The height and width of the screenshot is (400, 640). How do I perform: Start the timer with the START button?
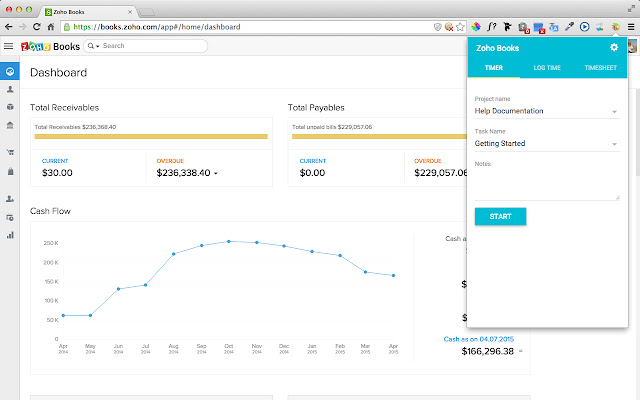[x=500, y=216]
